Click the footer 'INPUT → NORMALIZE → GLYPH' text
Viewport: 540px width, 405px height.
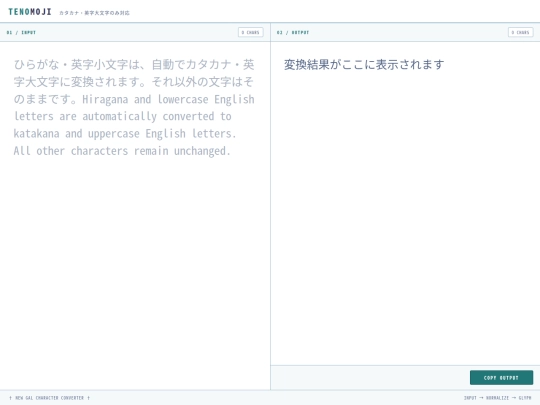tap(497, 398)
